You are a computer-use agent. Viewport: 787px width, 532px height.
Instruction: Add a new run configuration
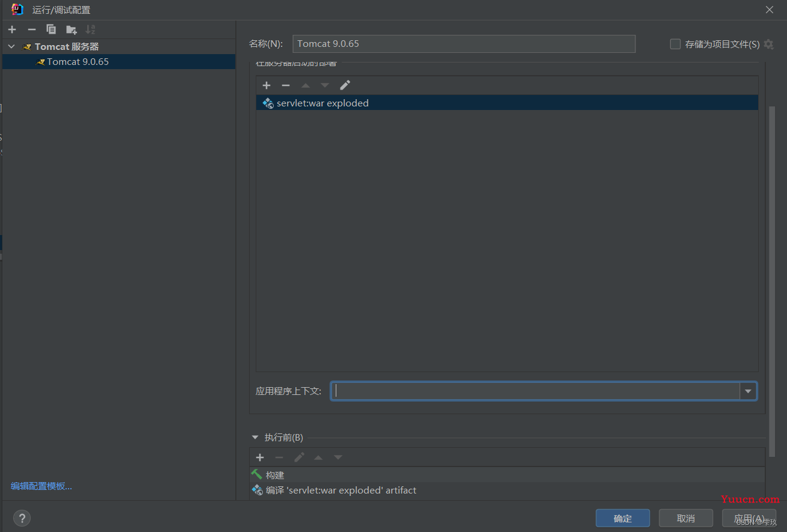click(x=12, y=29)
